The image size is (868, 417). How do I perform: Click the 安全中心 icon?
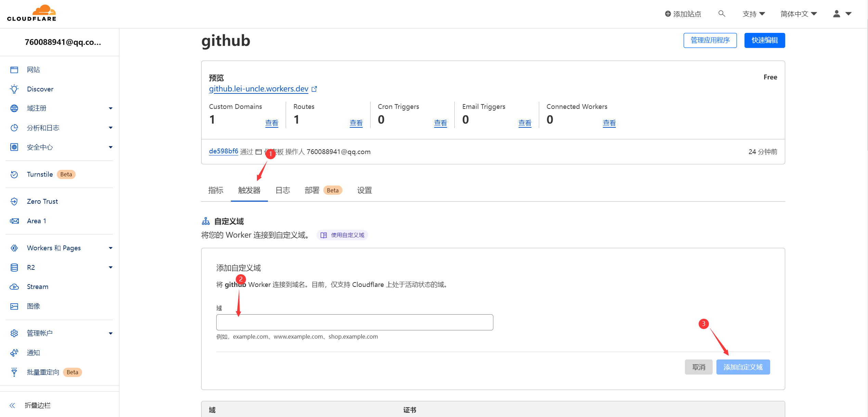pos(14,147)
